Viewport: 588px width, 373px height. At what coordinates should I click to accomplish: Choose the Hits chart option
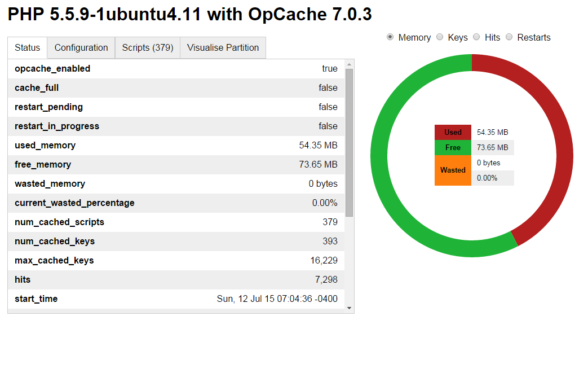click(476, 37)
